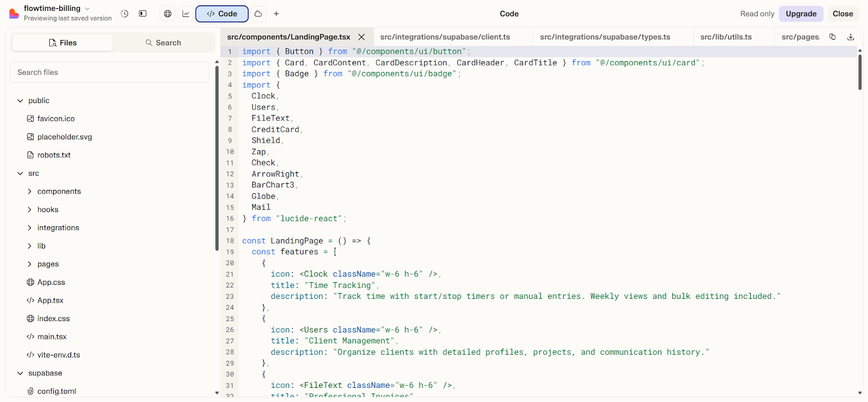
Task: Expand the components folder
Action: pos(59,192)
